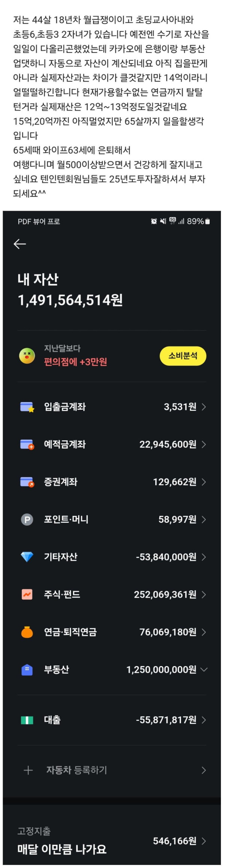Open 대출 details via its chevron

click(x=204, y=720)
